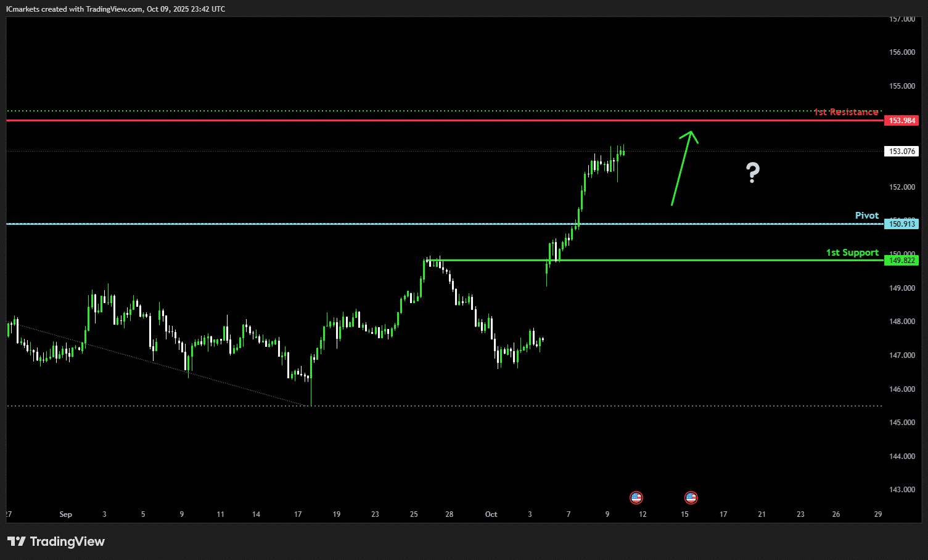The height and width of the screenshot is (560, 928).
Task: Select the red 153.984 resistance price tag
Action: 901,121
